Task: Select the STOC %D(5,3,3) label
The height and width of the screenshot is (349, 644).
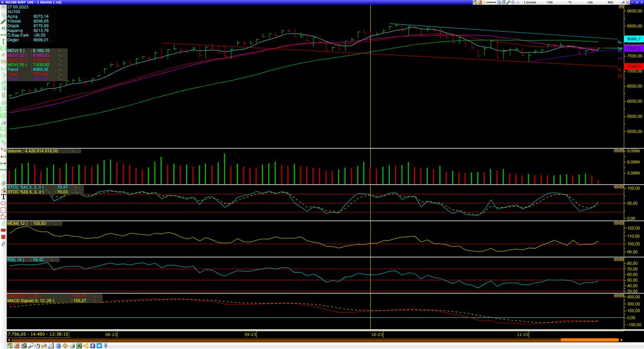Action: (x=25, y=192)
